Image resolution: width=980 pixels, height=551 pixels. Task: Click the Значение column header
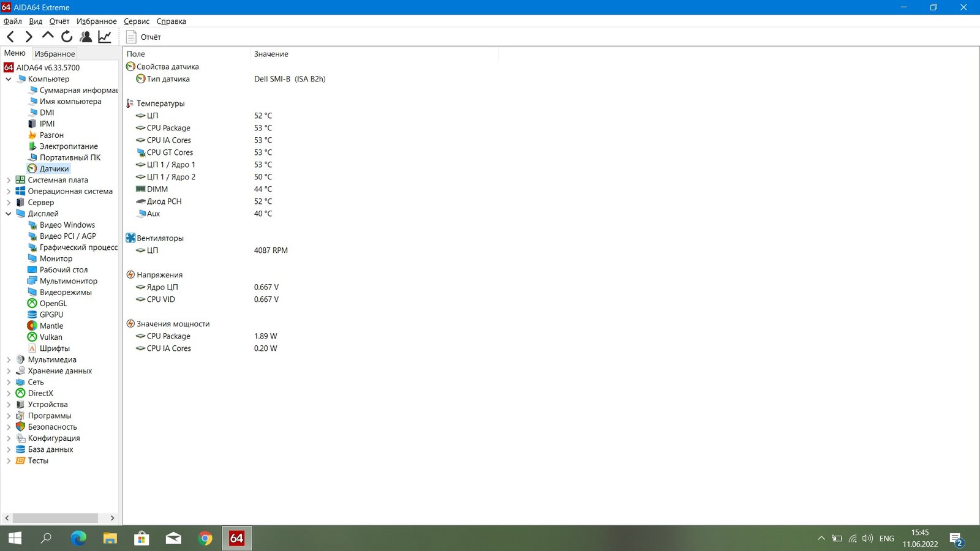375,54
